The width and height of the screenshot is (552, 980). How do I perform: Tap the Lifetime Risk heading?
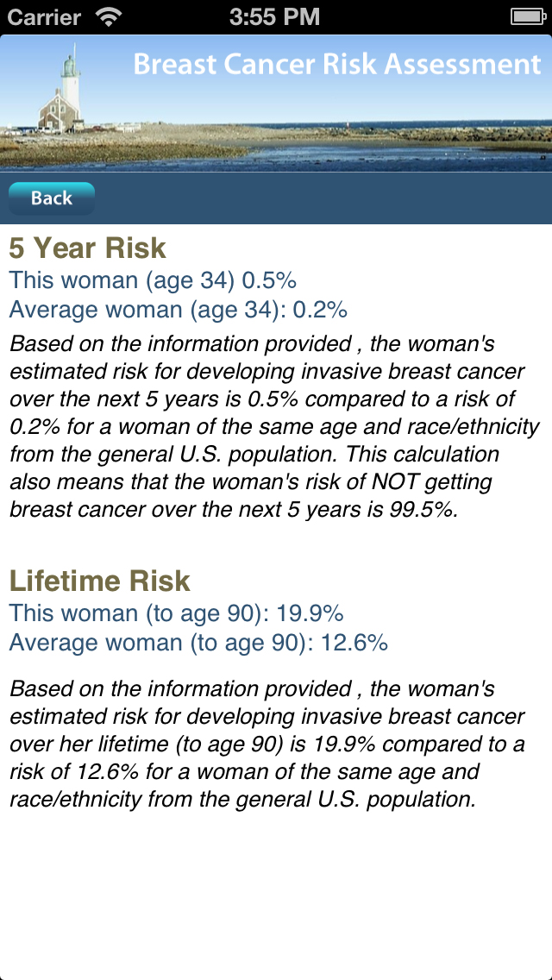(x=99, y=581)
